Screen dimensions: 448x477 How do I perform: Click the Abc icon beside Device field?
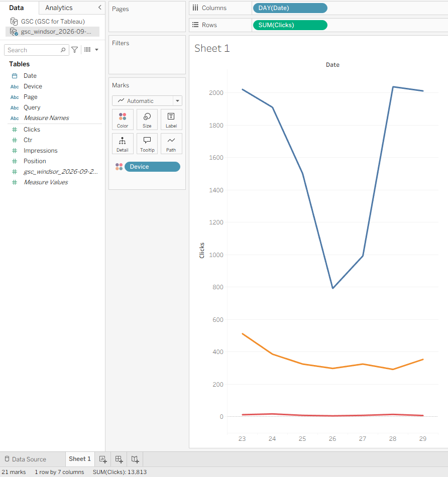coord(15,87)
